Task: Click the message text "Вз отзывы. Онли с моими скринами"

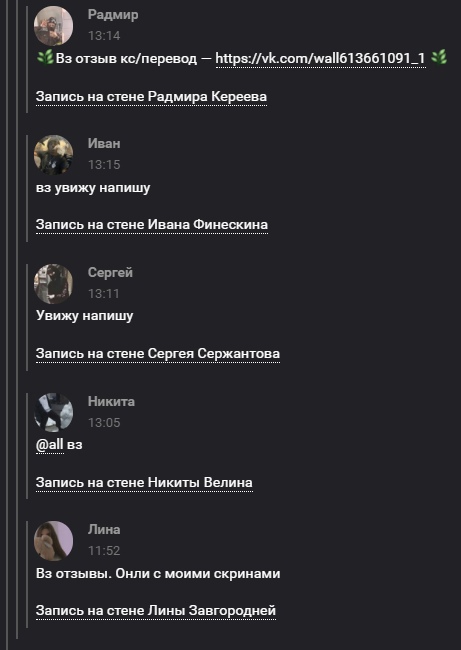Action: tap(158, 574)
